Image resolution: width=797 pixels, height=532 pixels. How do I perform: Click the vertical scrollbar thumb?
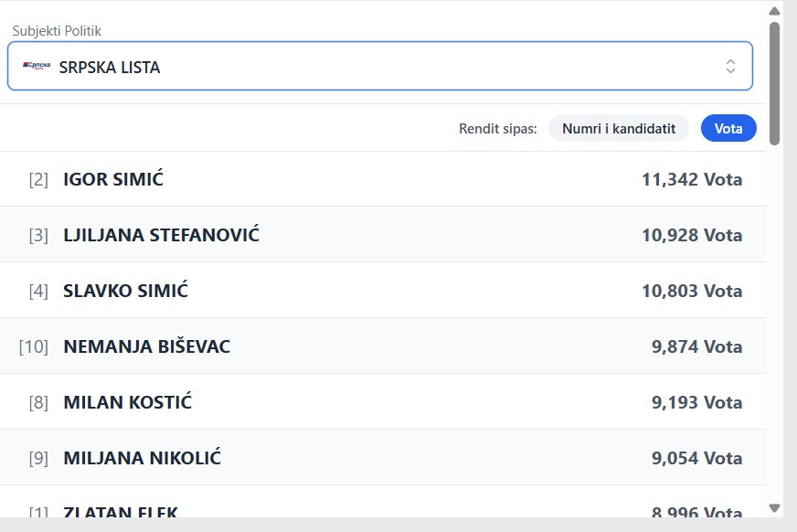tap(774, 82)
